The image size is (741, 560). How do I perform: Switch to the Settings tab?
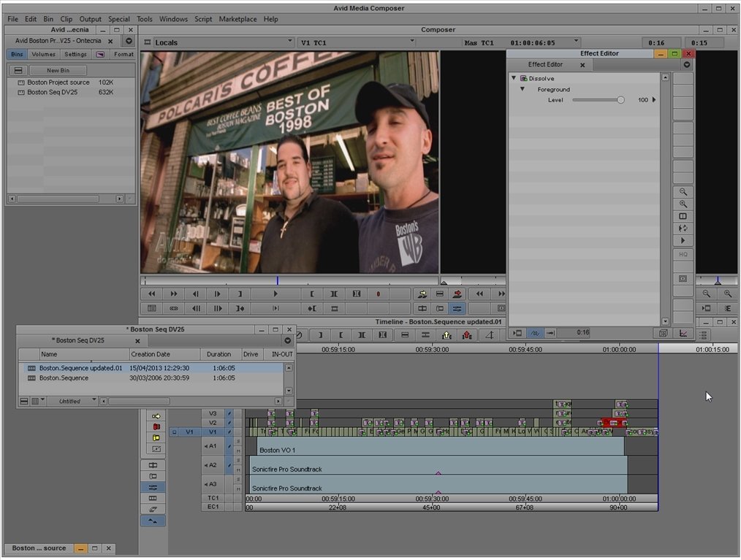pos(75,54)
